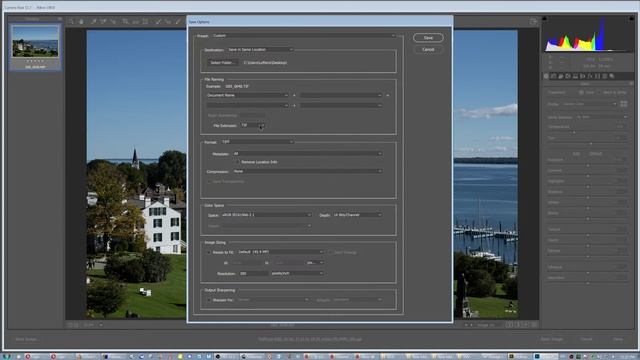Select the Crop tool in Camera Raw
640x360 pixels.
[x=125, y=22]
